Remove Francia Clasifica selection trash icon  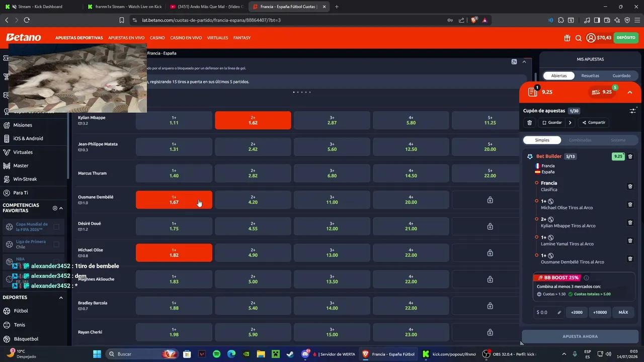click(630, 187)
